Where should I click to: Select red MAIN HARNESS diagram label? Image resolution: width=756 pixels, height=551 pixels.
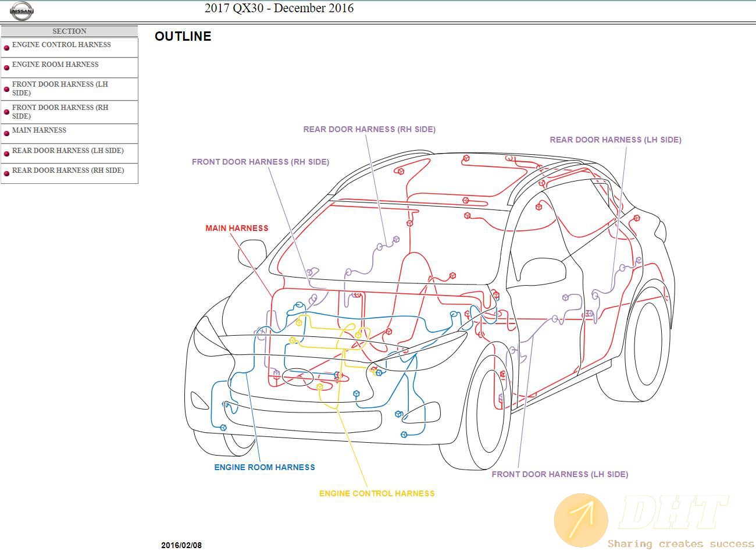coord(237,228)
